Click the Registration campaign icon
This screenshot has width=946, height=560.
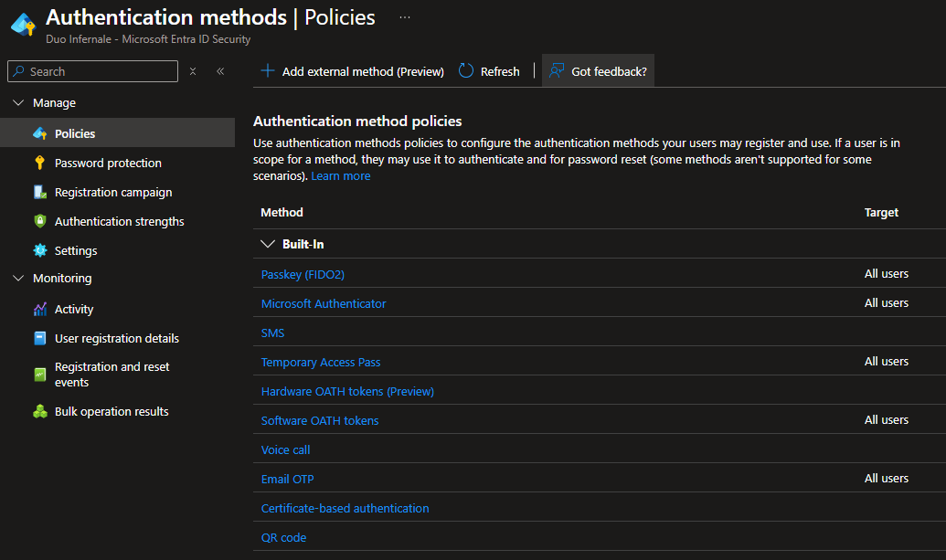pyautogui.click(x=39, y=192)
